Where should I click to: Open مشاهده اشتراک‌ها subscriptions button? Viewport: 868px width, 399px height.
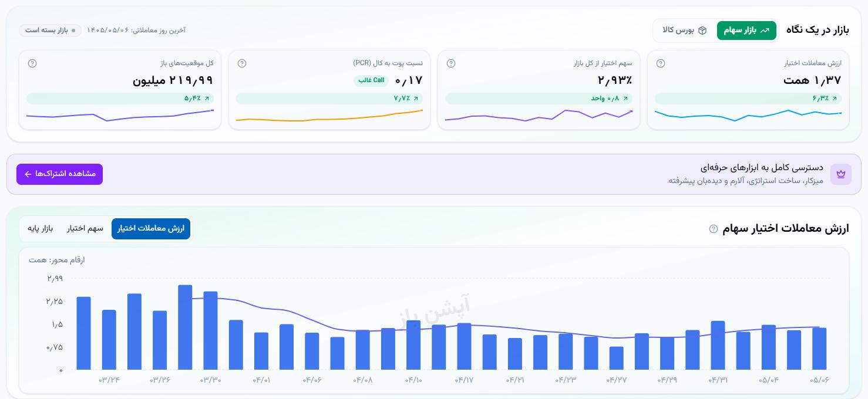[x=59, y=174]
